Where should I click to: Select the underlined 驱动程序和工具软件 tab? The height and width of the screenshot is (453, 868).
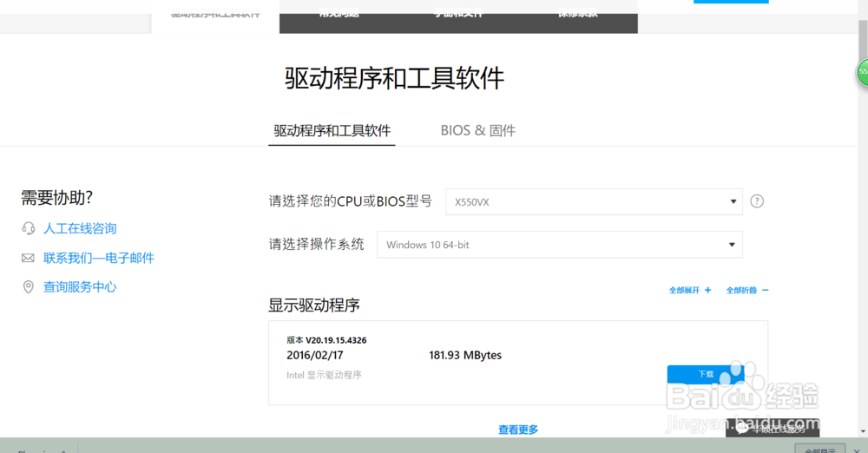pos(332,131)
